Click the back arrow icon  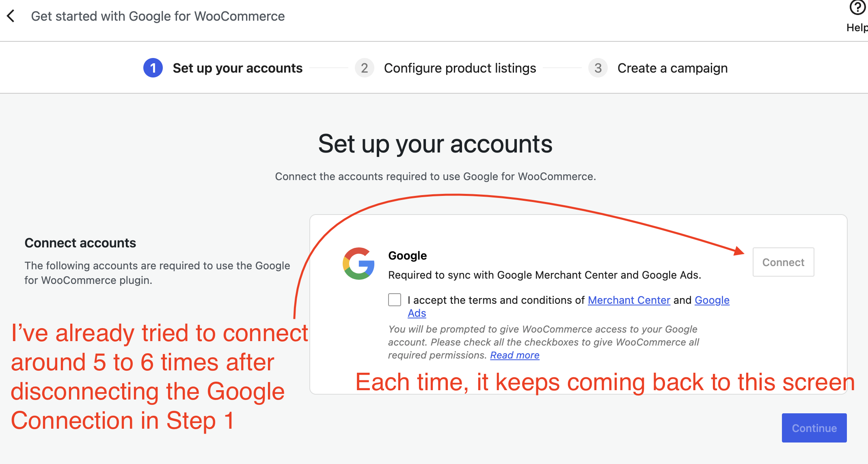coord(11,16)
